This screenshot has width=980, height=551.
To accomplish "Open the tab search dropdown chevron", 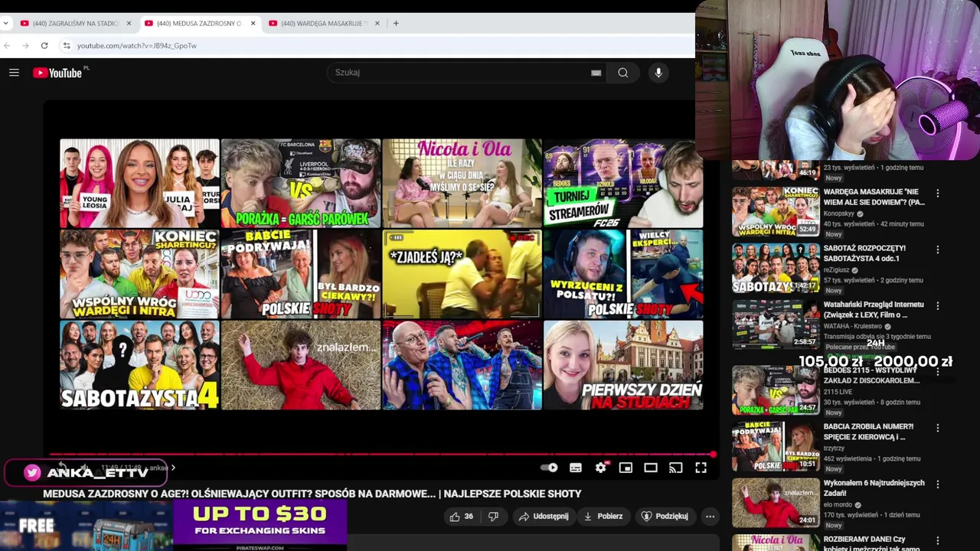I will coord(6,23).
